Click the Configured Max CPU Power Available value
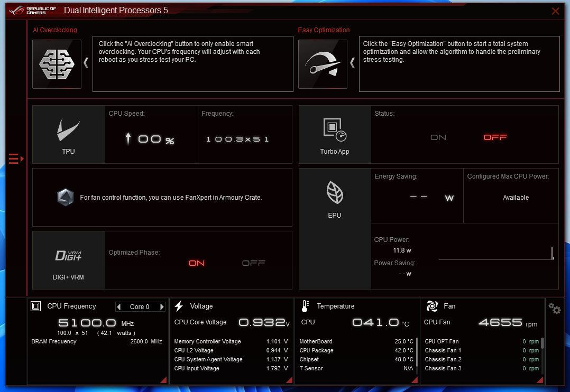This screenshot has height=392, width=570. (x=516, y=197)
